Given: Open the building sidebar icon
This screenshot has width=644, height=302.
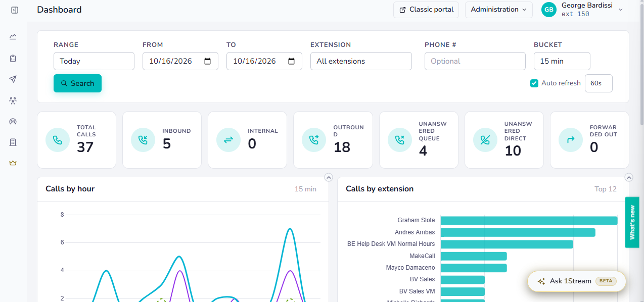Looking at the screenshot, I should click(x=13, y=142).
